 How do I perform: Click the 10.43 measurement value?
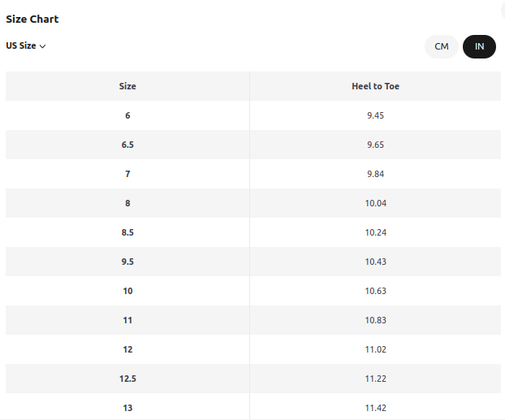pos(376,262)
